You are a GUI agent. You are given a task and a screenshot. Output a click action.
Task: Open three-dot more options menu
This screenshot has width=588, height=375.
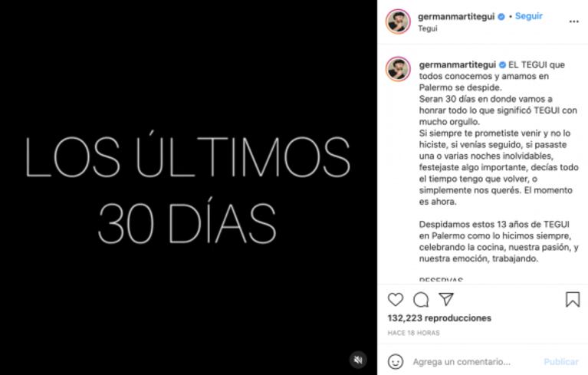573,21
